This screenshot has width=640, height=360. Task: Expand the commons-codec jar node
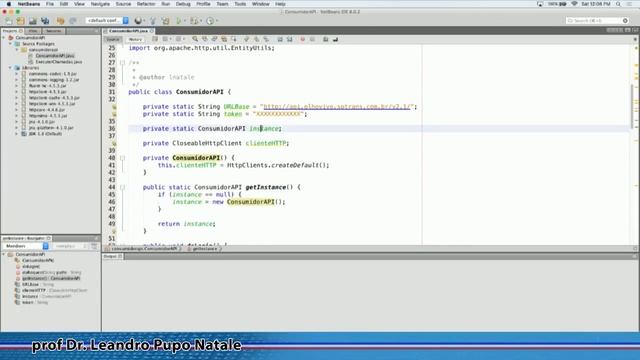click(x=17, y=74)
